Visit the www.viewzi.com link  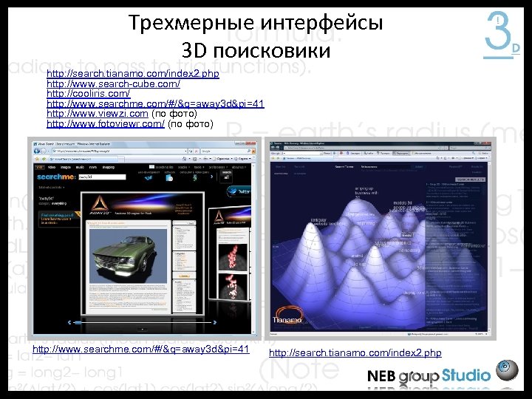point(98,113)
